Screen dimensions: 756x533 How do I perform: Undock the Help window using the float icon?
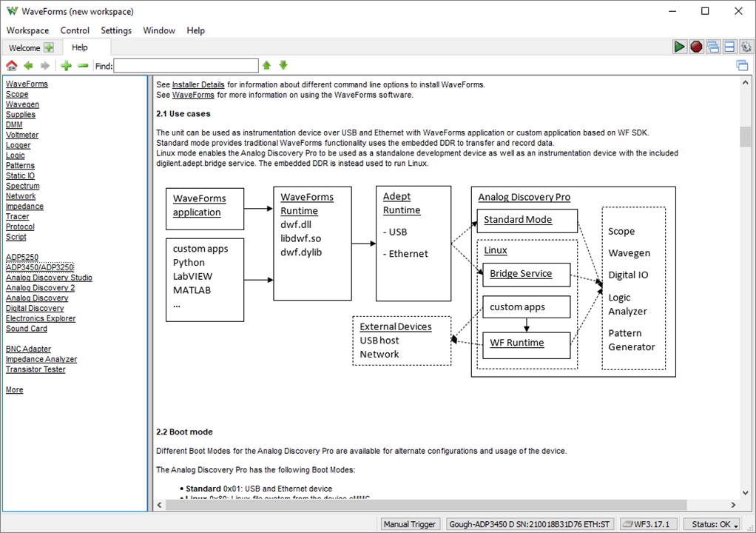pos(742,66)
